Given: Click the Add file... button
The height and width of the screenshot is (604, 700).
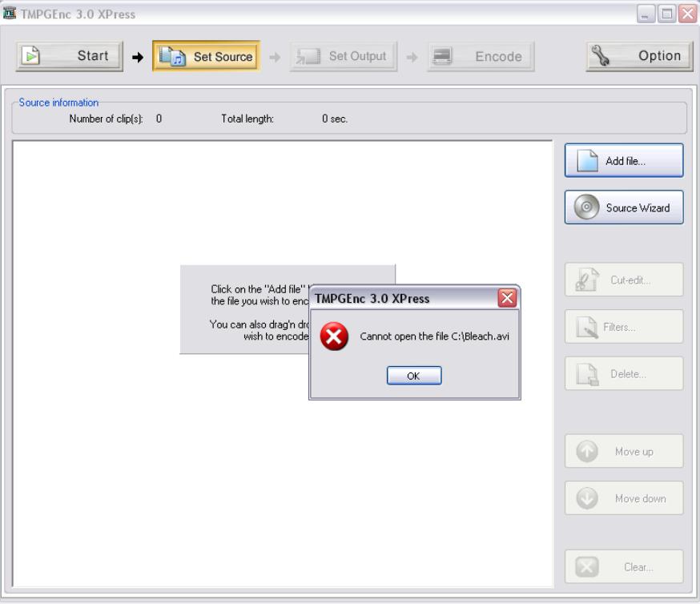Looking at the screenshot, I should pyautogui.click(x=624, y=160).
